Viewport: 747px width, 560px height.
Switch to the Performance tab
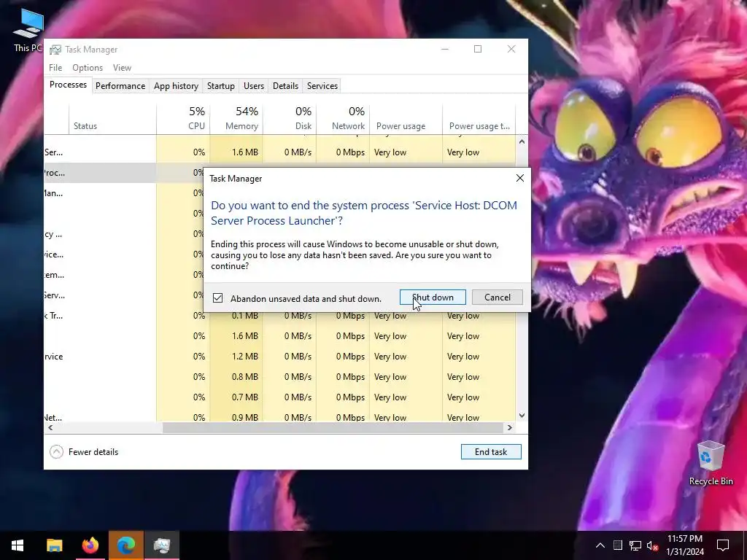click(120, 86)
